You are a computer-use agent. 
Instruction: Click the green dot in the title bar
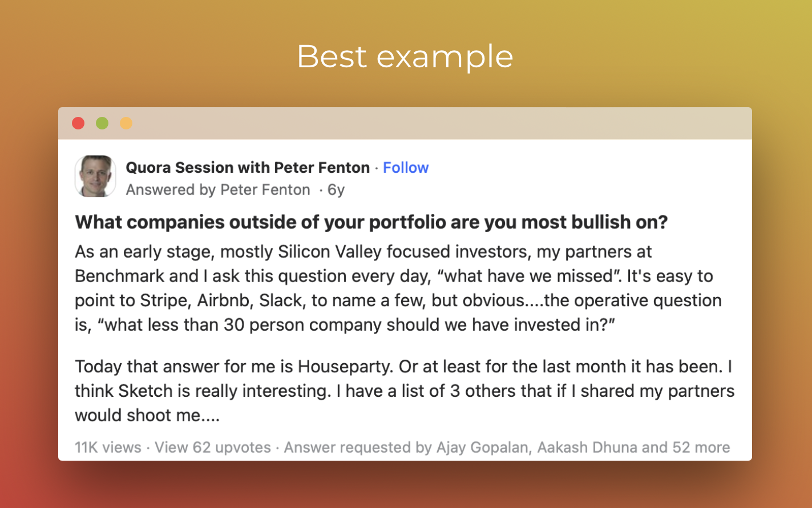pos(102,123)
